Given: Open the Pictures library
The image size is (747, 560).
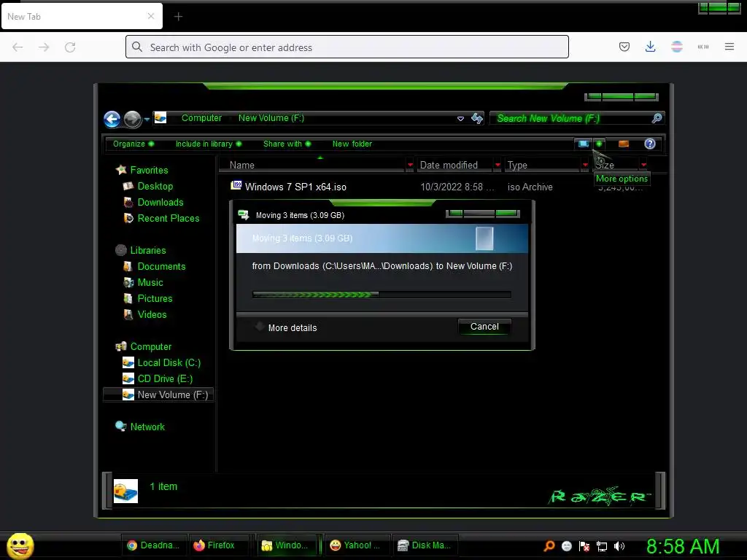Looking at the screenshot, I should 155,299.
